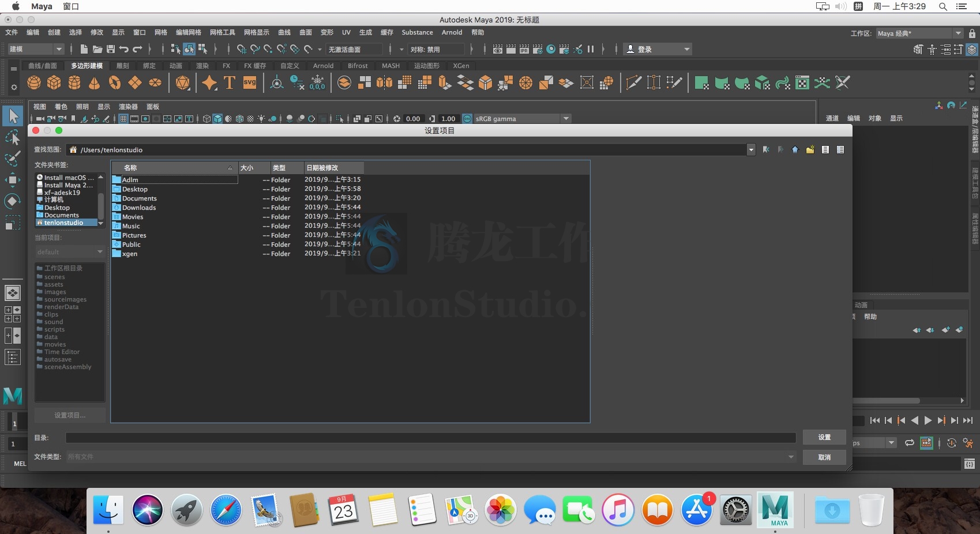Click the delete history clock icon
Image resolution: width=980 pixels, height=534 pixels.
[x=297, y=83]
